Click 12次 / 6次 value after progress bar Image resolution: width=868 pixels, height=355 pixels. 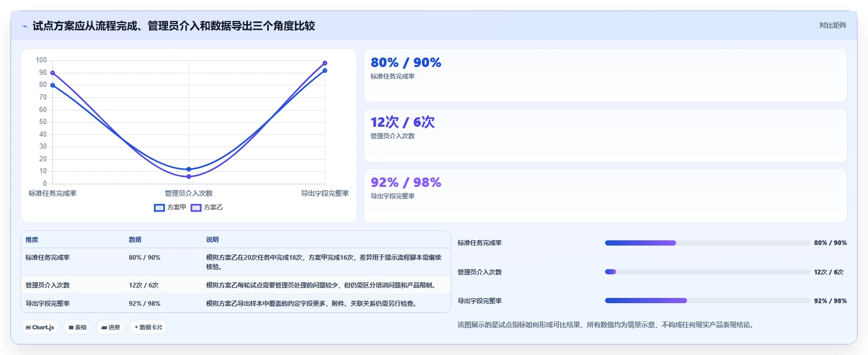coord(829,272)
